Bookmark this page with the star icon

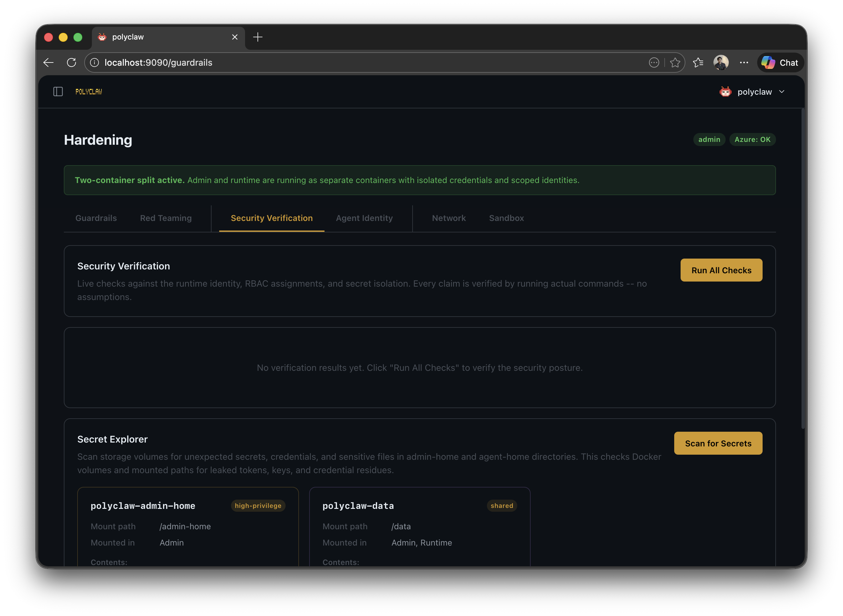point(675,62)
